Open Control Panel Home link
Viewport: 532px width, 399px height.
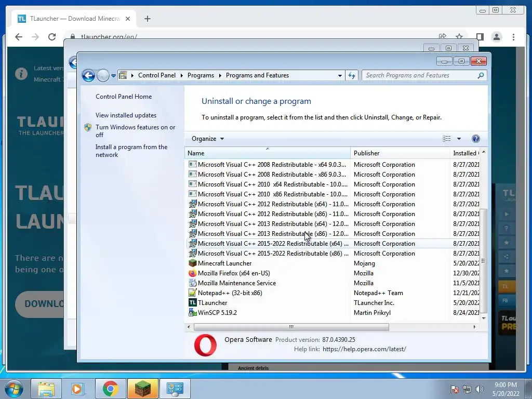(x=124, y=96)
